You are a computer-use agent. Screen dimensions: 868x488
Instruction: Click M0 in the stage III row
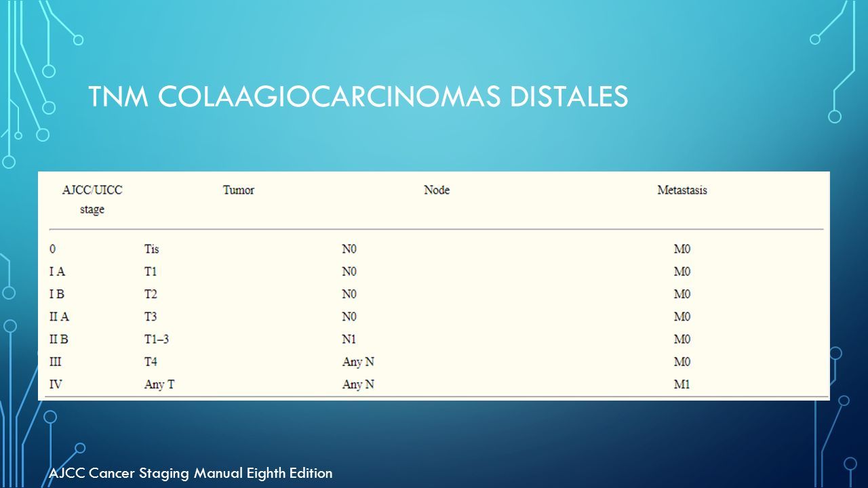682,361
